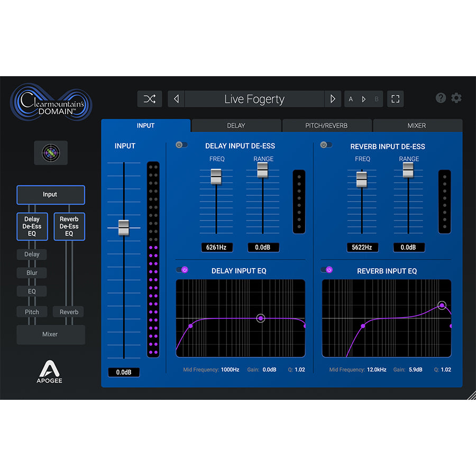Switch to the PITCH/REVERB tab

pyautogui.click(x=327, y=126)
